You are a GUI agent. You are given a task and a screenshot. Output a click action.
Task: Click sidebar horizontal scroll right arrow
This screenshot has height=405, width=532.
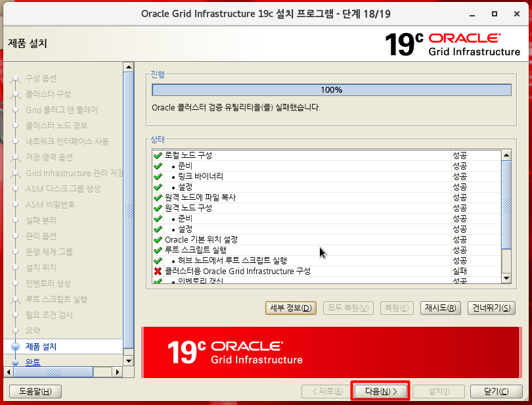click(118, 372)
